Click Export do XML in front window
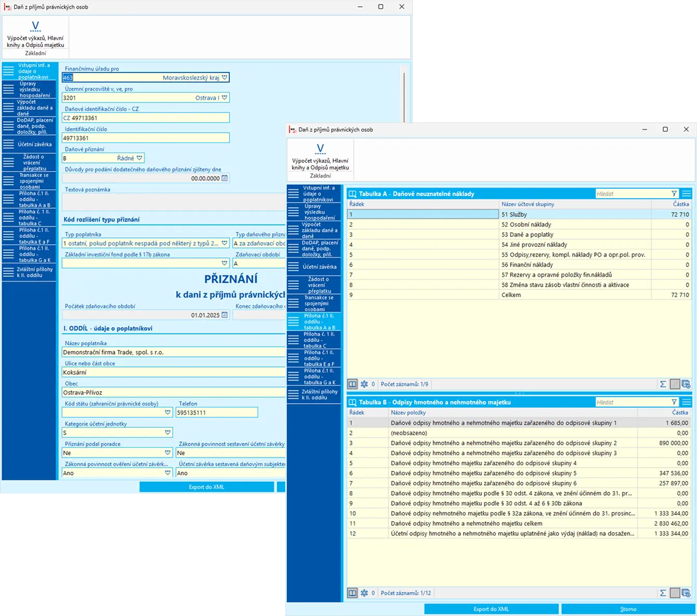 click(x=491, y=609)
